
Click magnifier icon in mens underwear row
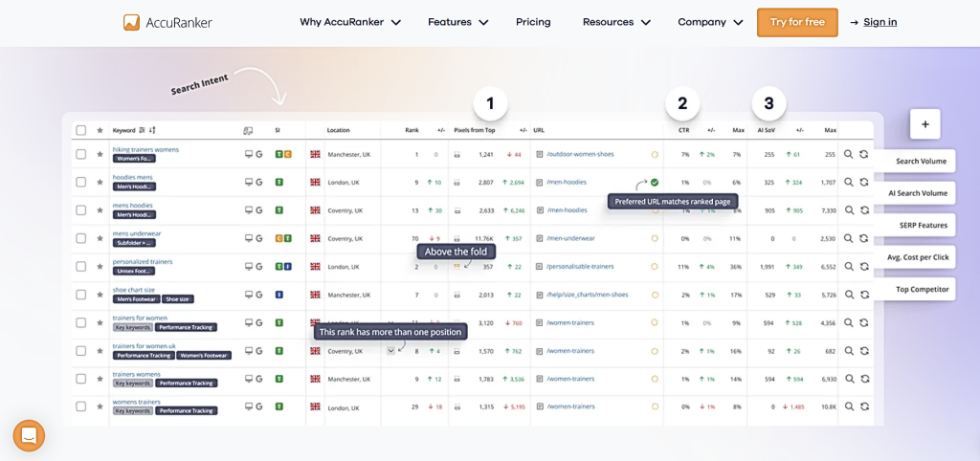pos(848,238)
